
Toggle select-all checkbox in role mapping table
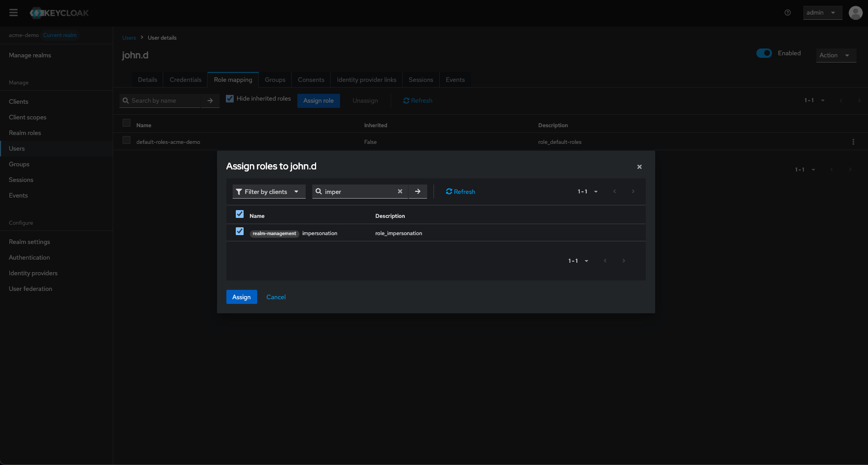[126, 123]
